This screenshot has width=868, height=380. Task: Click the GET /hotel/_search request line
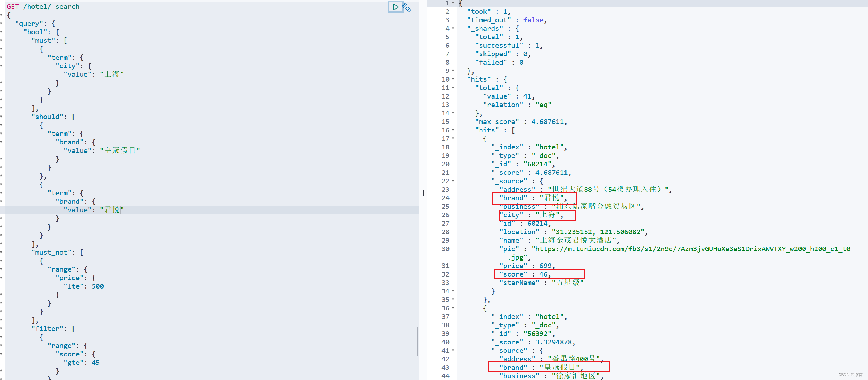[x=43, y=7]
